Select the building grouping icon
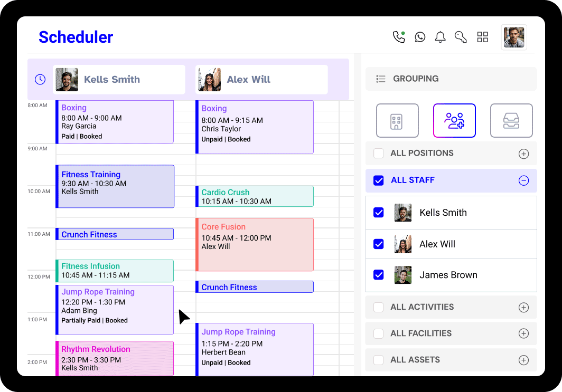Screen dimensions: 562x392 (397, 121)
